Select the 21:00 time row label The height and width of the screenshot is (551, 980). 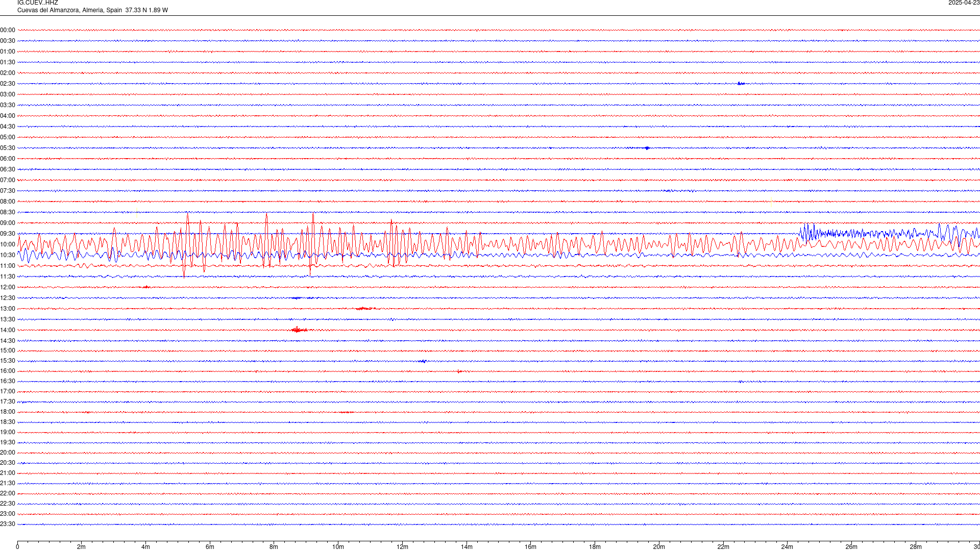tap(8, 473)
